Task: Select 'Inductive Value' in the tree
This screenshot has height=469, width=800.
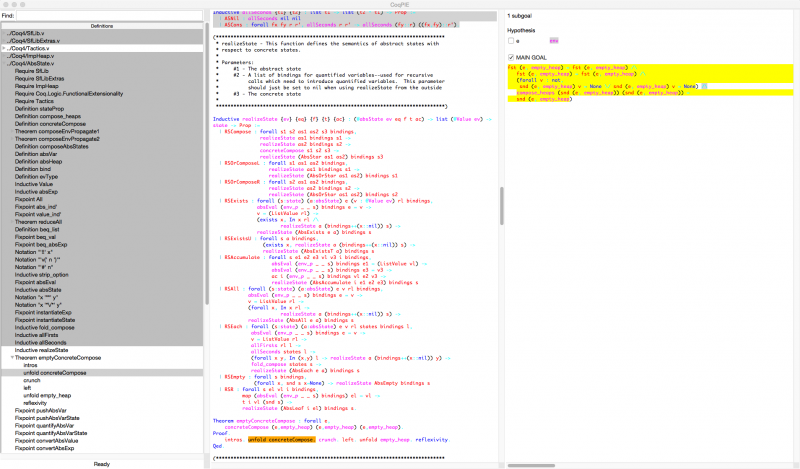Action: pos(34,184)
